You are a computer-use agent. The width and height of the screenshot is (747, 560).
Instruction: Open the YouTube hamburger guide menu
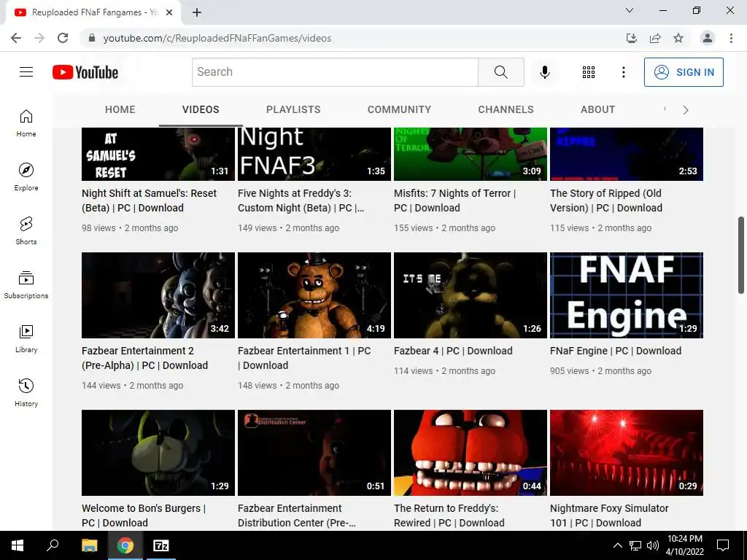pyautogui.click(x=26, y=72)
